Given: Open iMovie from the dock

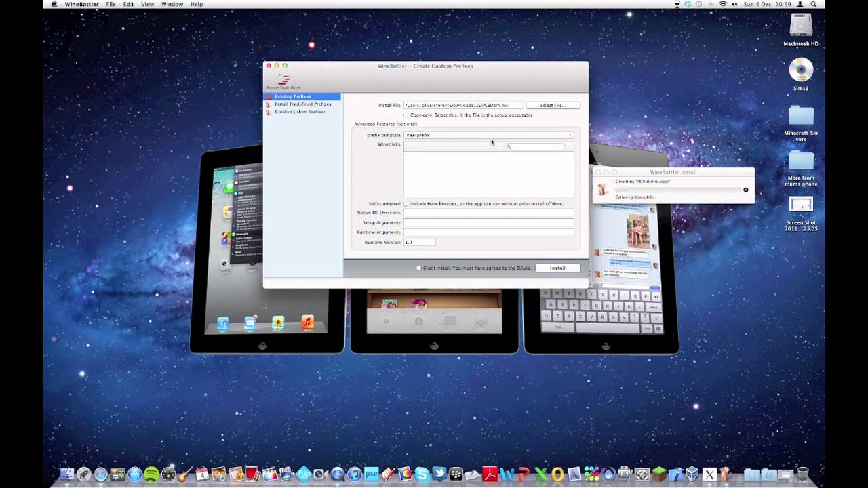Looking at the screenshot, I should coord(287,474).
